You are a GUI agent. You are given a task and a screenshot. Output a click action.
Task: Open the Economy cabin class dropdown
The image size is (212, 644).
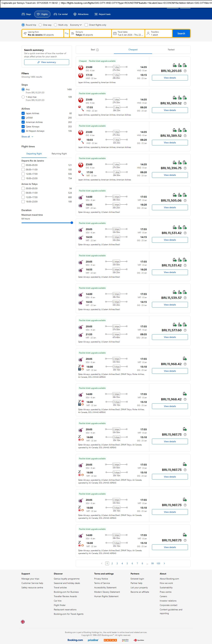[76, 25]
